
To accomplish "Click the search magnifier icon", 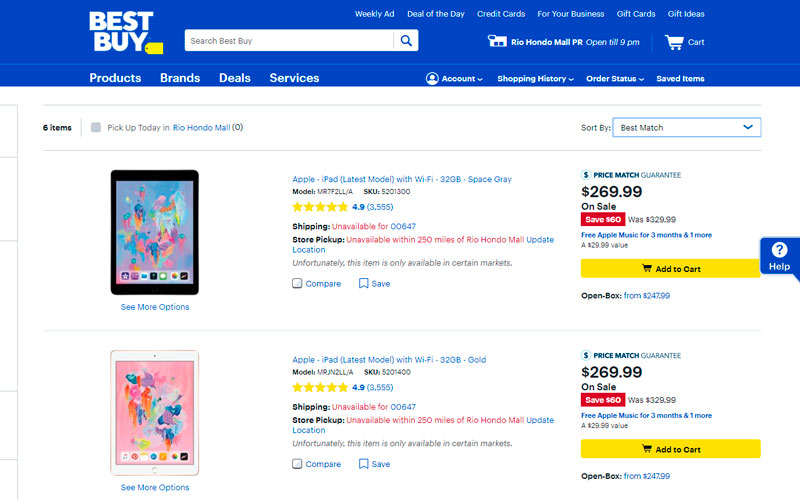I will (x=406, y=41).
